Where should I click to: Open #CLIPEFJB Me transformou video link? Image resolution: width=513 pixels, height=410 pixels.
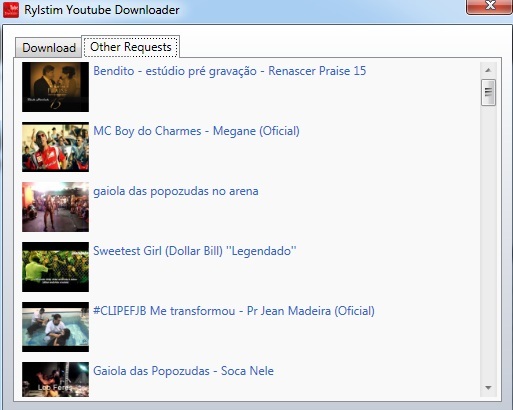(234, 311)
